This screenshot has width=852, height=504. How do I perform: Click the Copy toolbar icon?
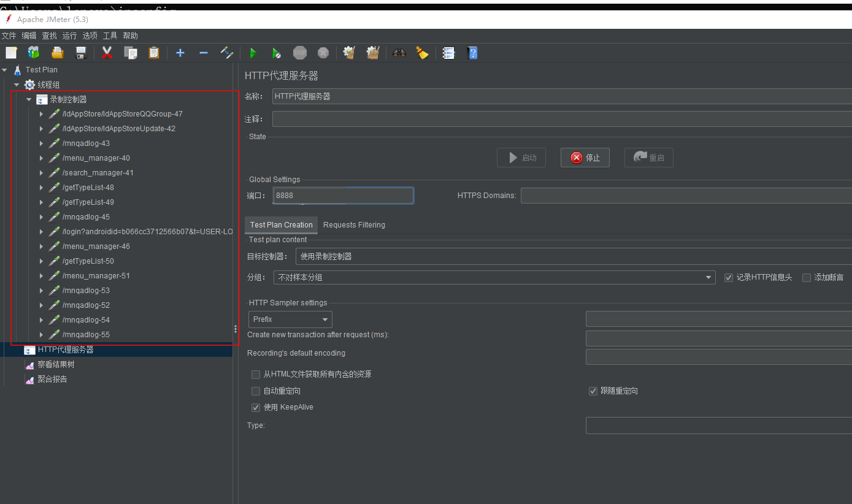click(130, 53)
